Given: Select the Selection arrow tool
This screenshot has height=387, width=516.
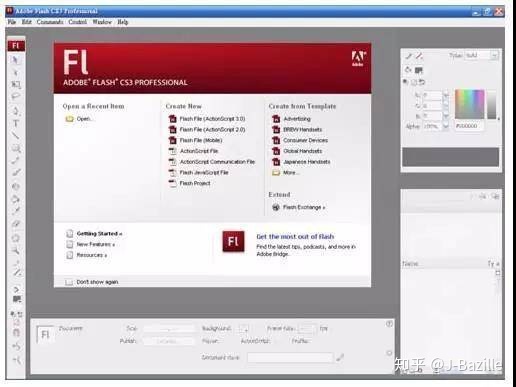Looking at the screenshot, I should pos(15,60).
